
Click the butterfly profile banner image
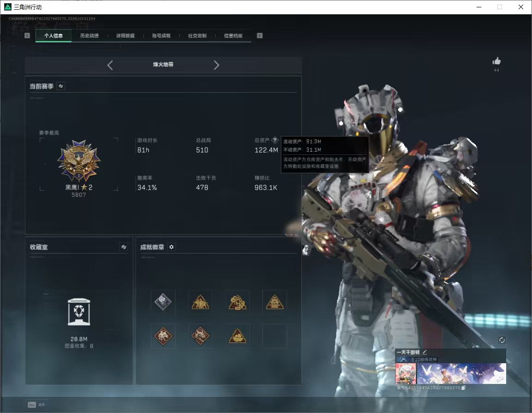click(461, 373)
